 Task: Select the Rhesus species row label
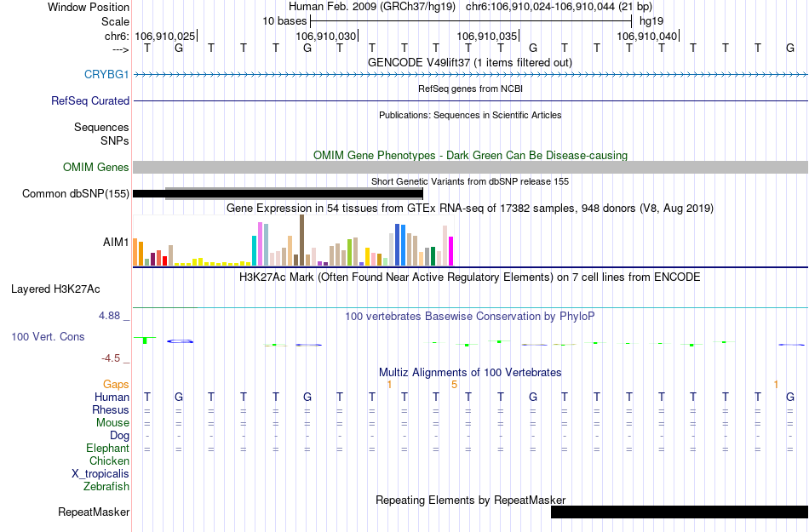pyautogui.click(x=111, y=409)
